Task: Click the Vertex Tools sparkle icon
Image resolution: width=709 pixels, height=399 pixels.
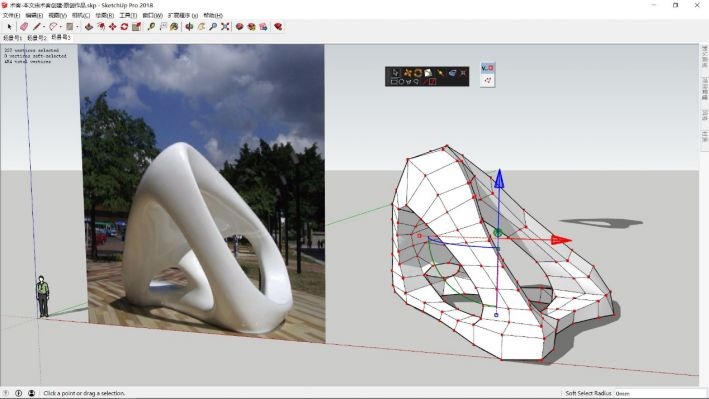Action: pyautogui.click(x=463, y=73)
